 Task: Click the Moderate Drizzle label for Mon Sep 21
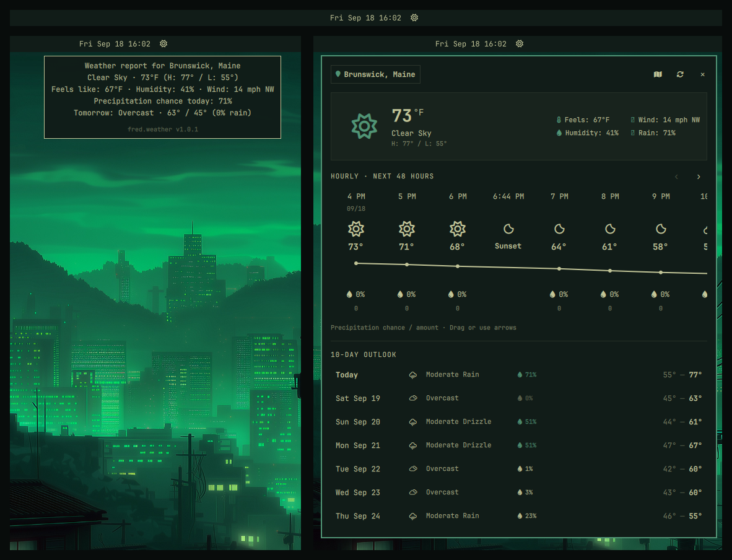click(x=458, y=445)
